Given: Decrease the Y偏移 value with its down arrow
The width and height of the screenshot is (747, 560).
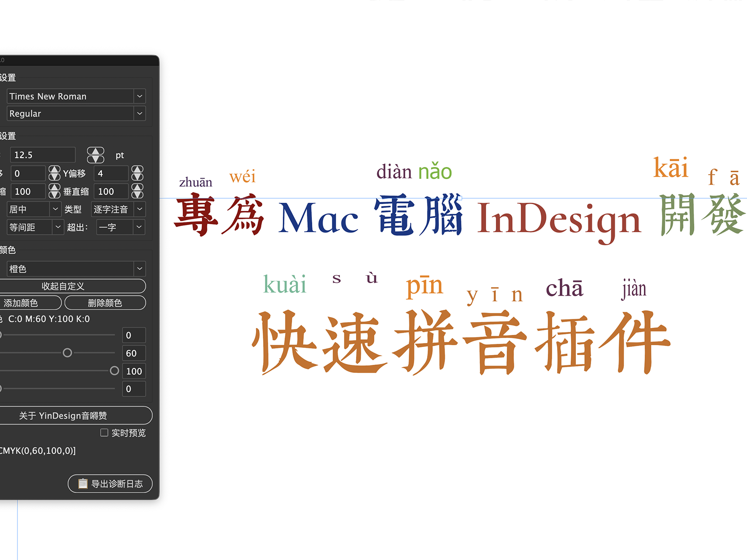Looking at the screenshot, I should (138, 177).
